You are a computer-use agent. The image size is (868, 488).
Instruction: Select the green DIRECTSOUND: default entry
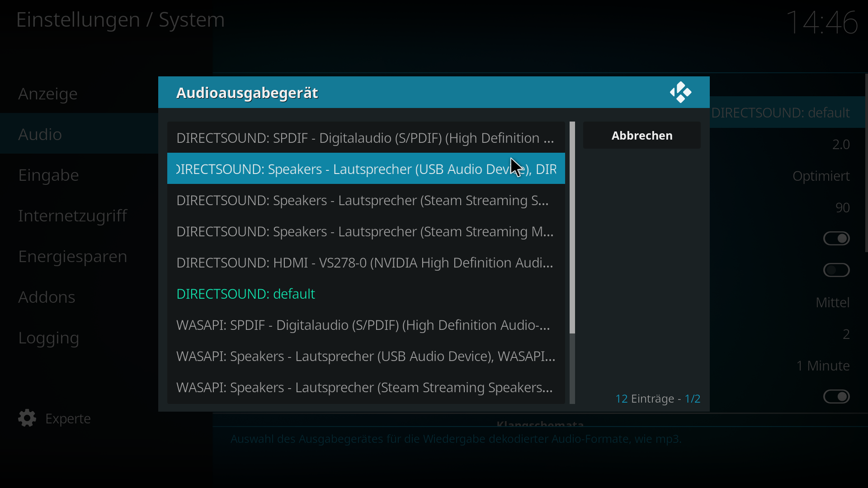(x=366, y=293)
